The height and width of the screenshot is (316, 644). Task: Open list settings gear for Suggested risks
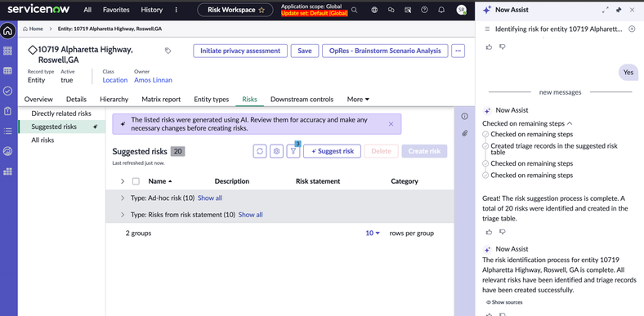click(x=276, y=151)
